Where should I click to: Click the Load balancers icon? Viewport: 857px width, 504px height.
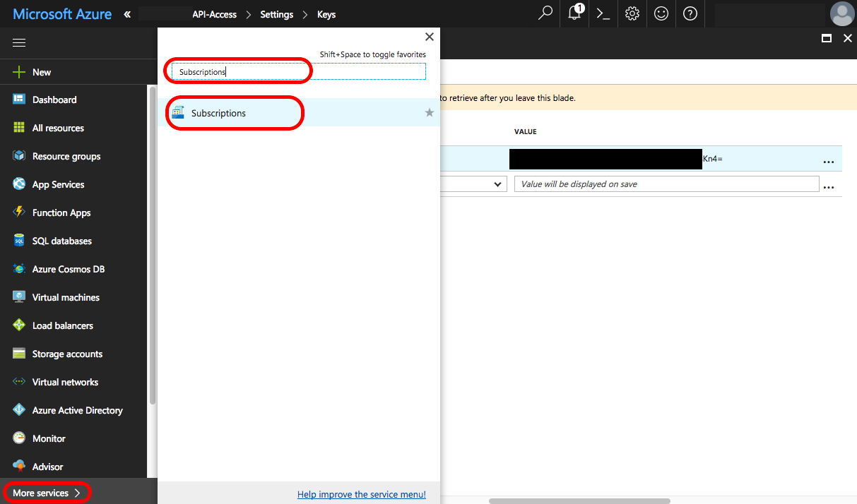pos(19,325)
